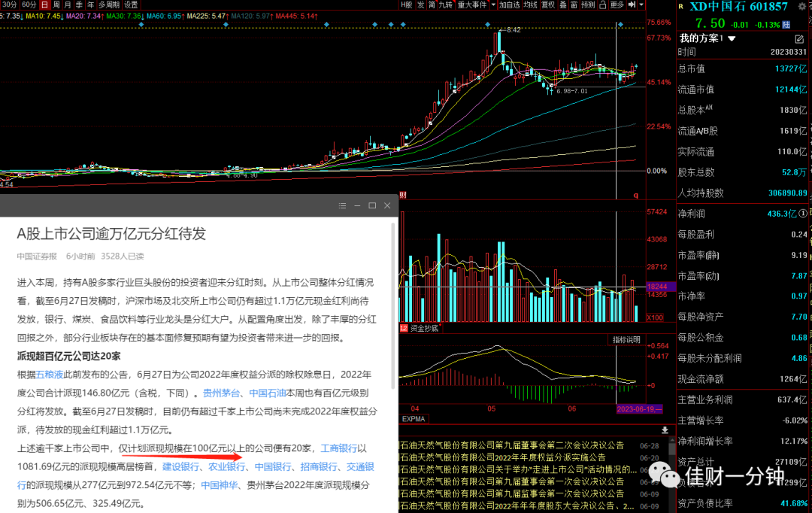Toggle the 预测 forecast button

[588, 5]
